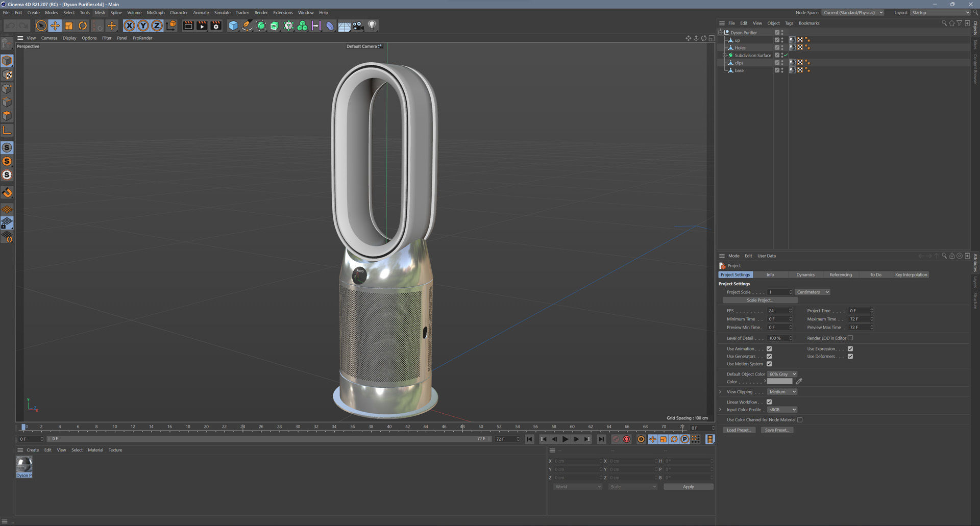The image size is (980, 526).
Task: Open the Simulate menu
Action: (222, 13)
